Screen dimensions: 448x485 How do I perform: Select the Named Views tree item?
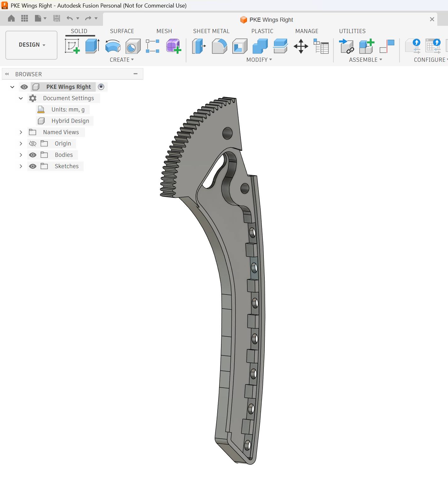[61, 132]
